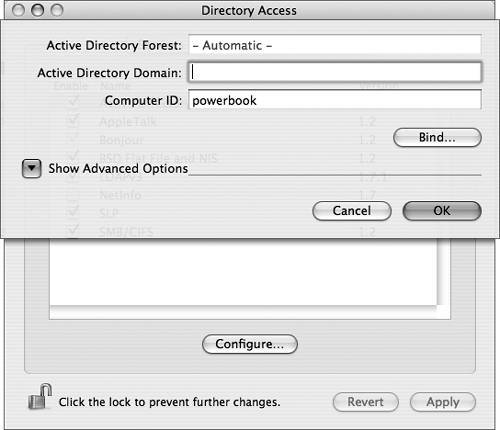Screen dimensions: 500x430
Task: Toggle the dimmed AppleTalk checkbox
Action: click(x=72, y=121)
